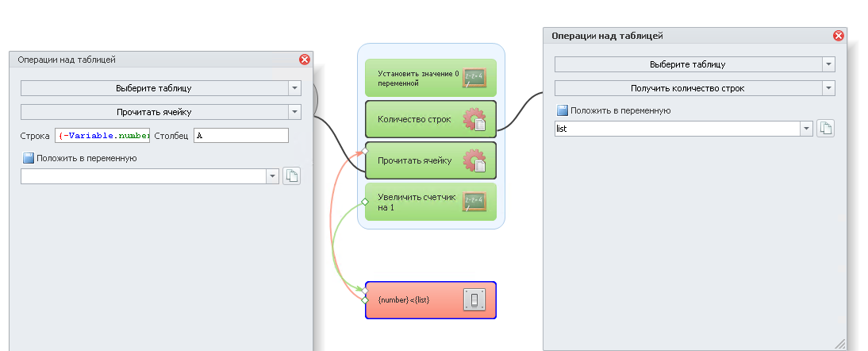Screen dimensions: 868x351
Task: Click the switch icon on {number}<{list} block
Action: coord(474,300)
